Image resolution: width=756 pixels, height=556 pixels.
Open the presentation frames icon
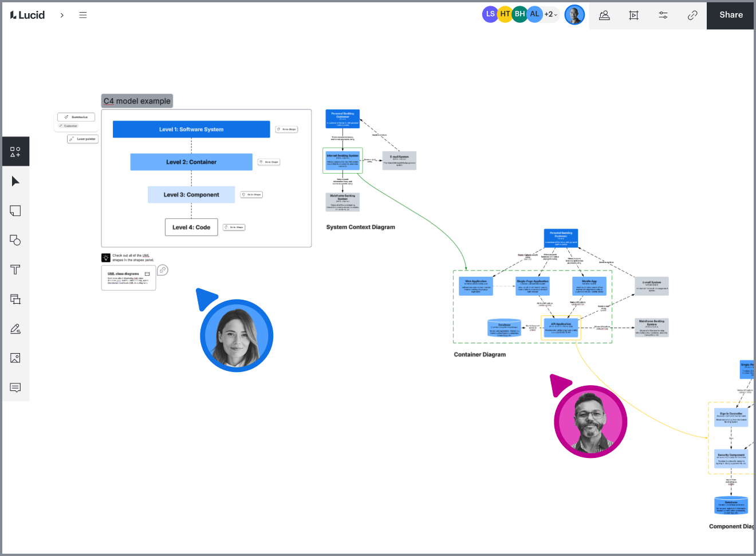[633, 15]
